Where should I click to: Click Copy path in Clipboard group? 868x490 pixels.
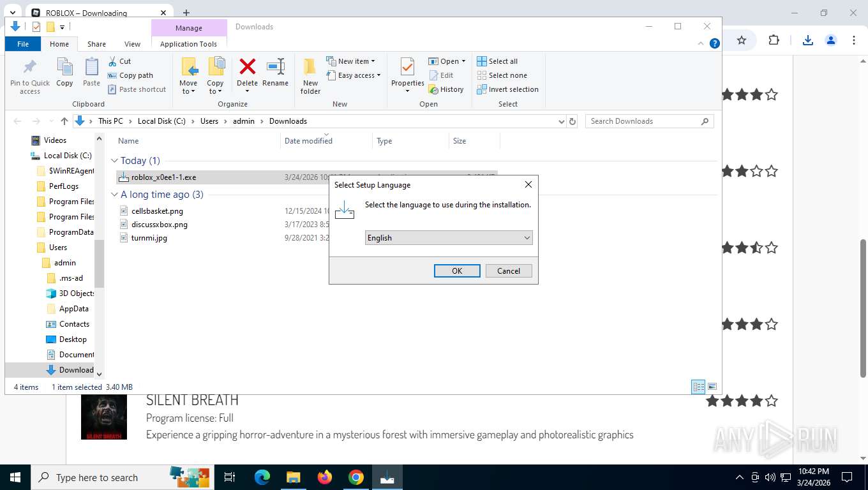(x=131, y=75)
